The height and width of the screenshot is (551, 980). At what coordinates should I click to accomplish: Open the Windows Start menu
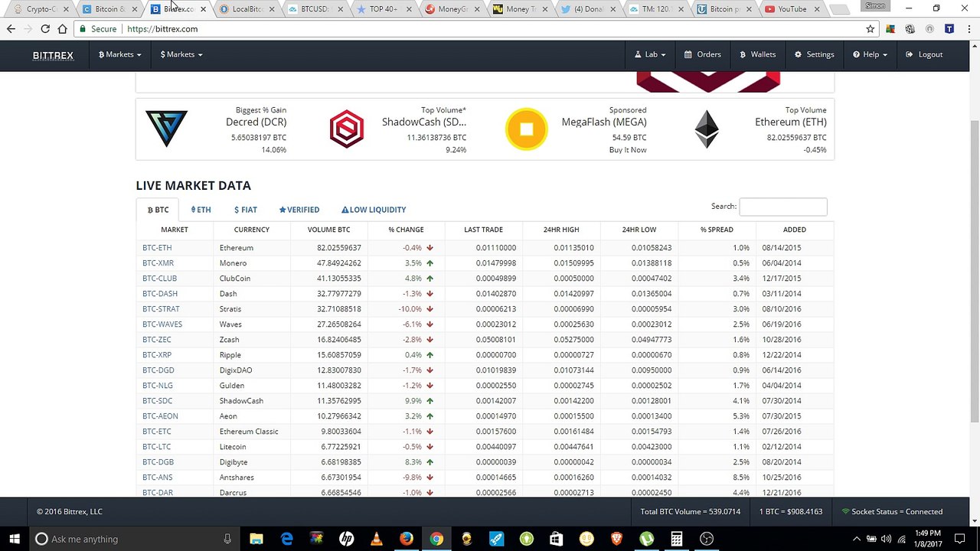14,539
